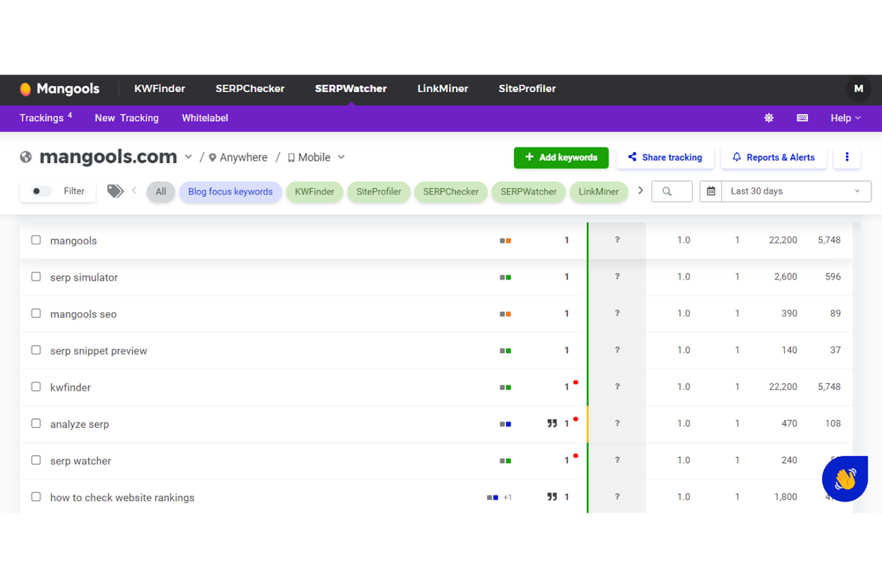Toggle dark mode sun icon

pyautogui.click(x=769, y=118)
